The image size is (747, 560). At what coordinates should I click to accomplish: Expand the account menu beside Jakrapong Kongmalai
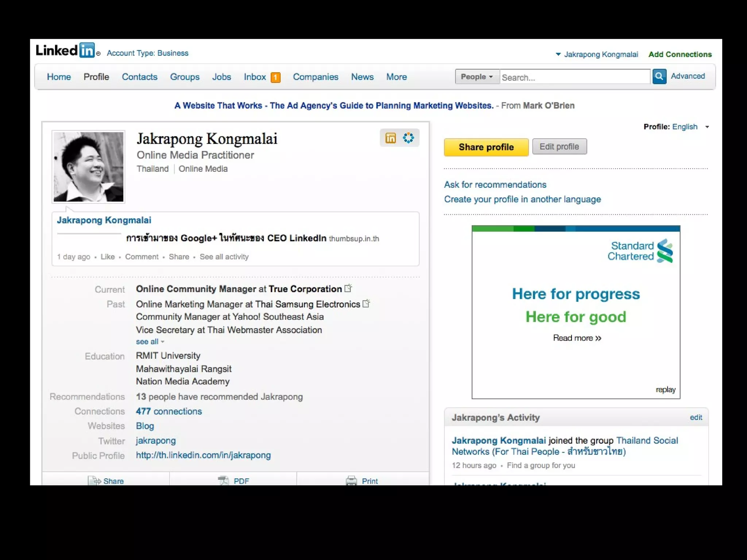pyautogui.click(x=558, y=54)
